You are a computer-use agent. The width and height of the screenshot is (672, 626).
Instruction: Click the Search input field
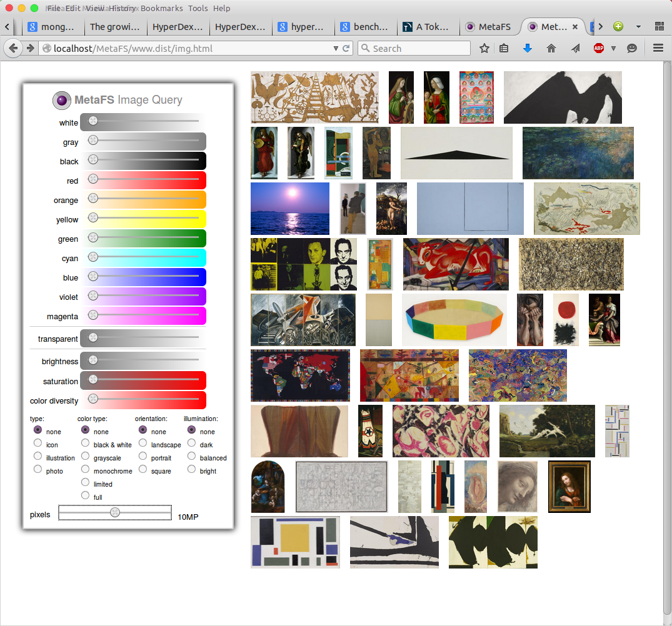[414, 48]
